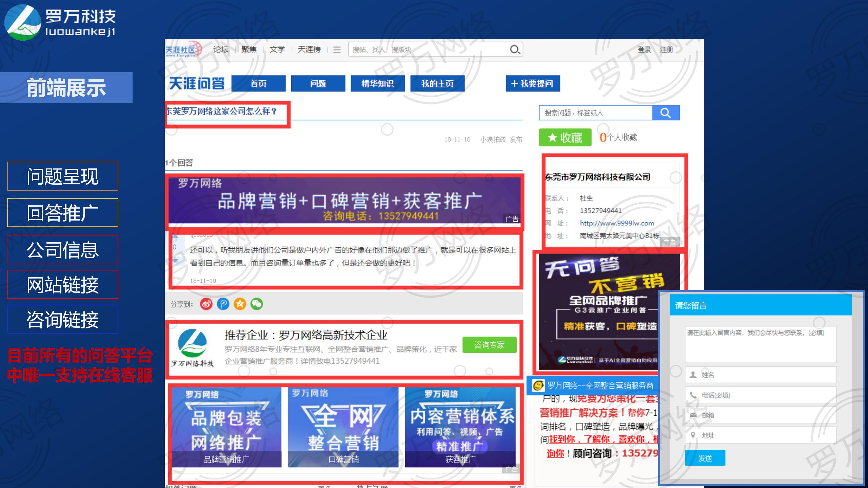Click the 品牌营销推广 ad thumbnail
The width and height of the screenshot is (868, 488).
pyautogui.click(x=226, y=427)
